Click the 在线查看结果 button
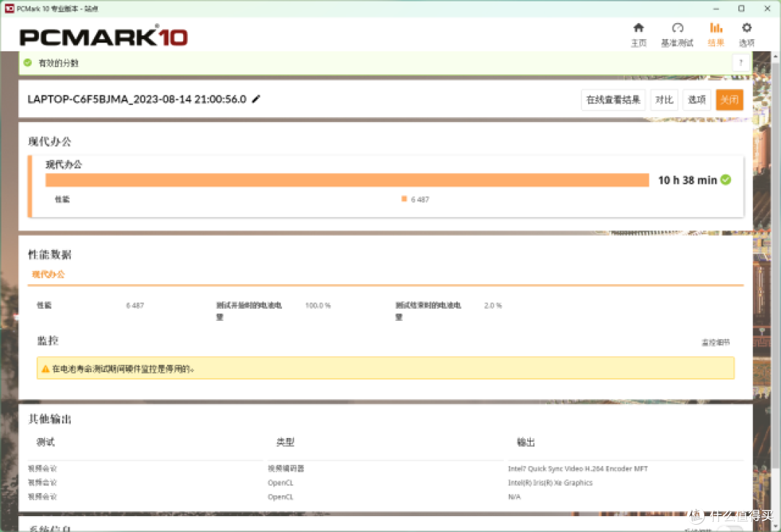Image resolution: width=781 pixels, height=532 pixels. pyautogui.click(x=613, y=100)
